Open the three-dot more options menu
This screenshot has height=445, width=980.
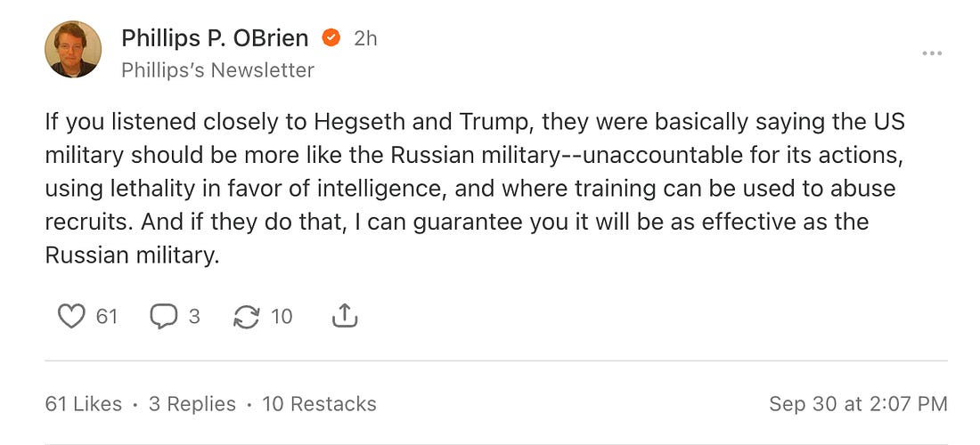[932, 53]
